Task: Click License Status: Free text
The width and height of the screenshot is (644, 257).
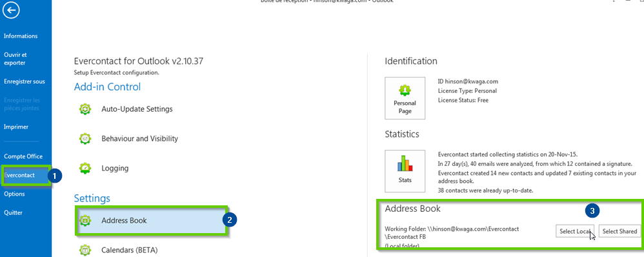Action: 463,100
